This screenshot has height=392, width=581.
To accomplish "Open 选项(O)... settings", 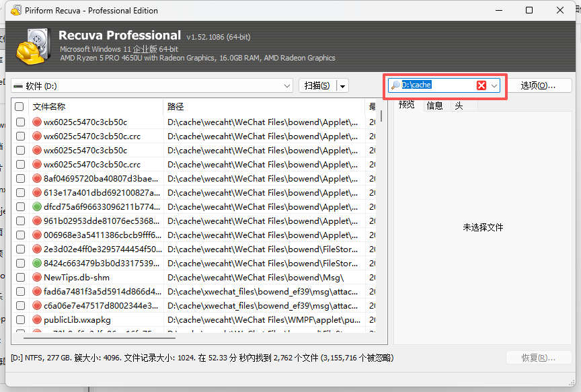I will tap(538, 85).
